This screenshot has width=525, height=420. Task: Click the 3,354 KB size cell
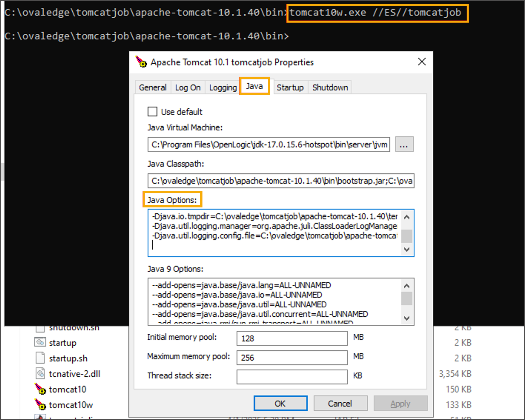[x=455, y=374]
